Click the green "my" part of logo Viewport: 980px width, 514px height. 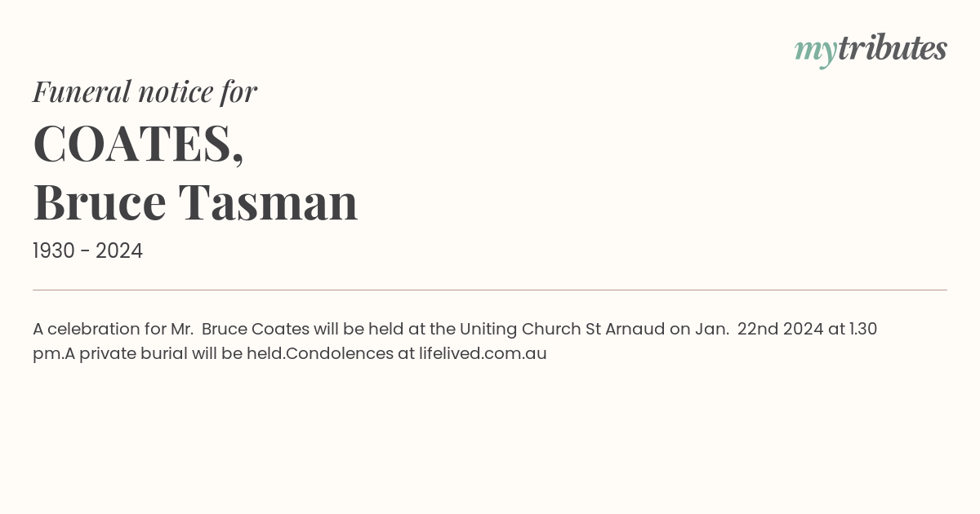point(815,52)
